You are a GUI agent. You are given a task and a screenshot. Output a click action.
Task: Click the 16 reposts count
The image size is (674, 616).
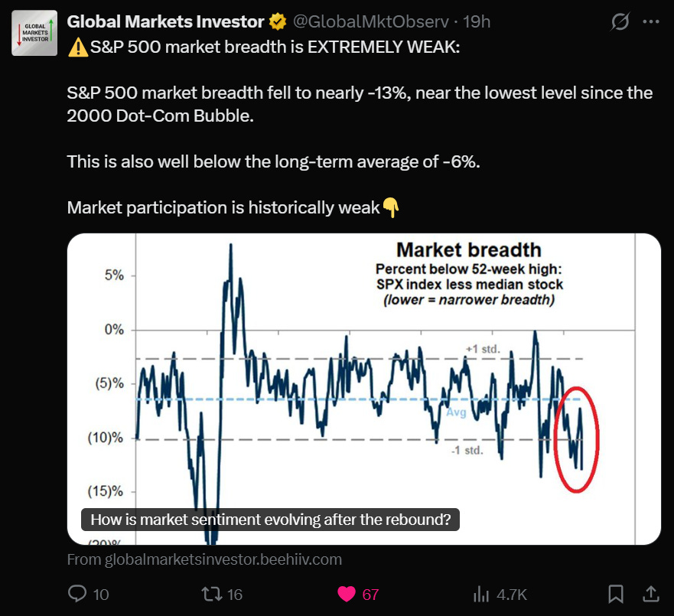235,595
